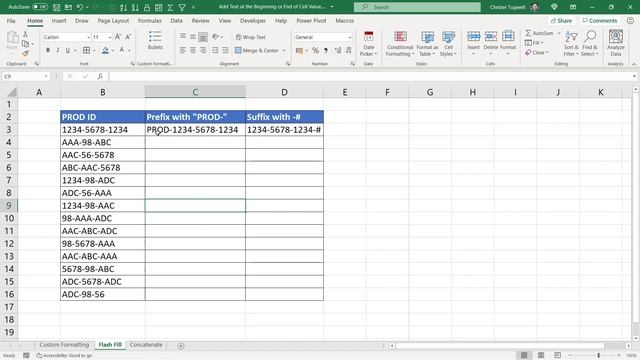
Task: Click the Save icon in the title bar
Action: tap(57, 7)
